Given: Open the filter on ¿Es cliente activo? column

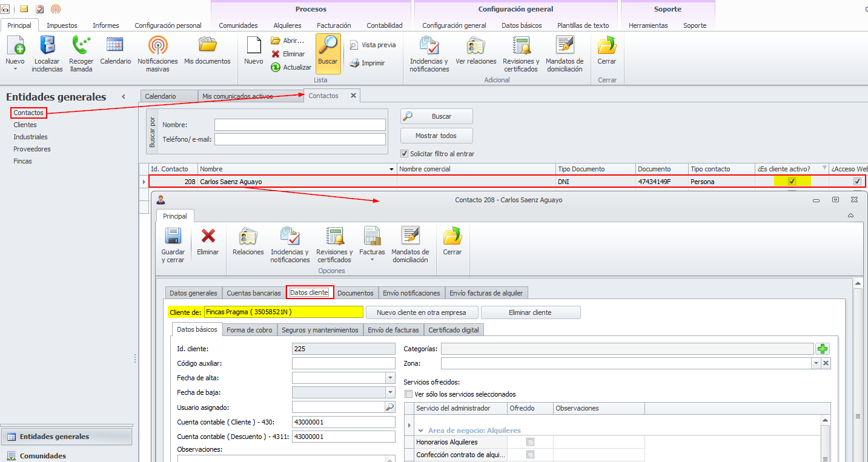Looking at the screenshot, I should 824,168.
